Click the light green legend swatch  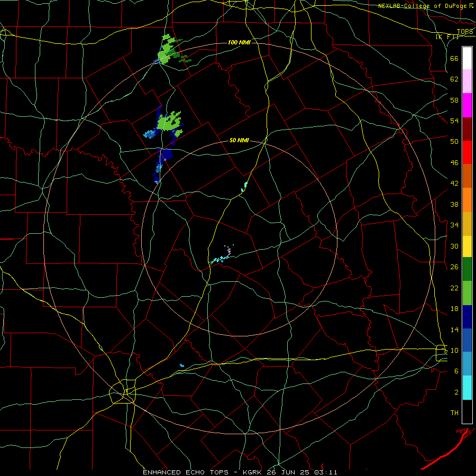[x=467, y=293]
